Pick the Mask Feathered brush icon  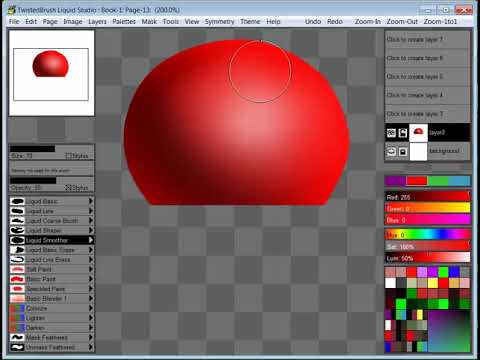point(17,337)
